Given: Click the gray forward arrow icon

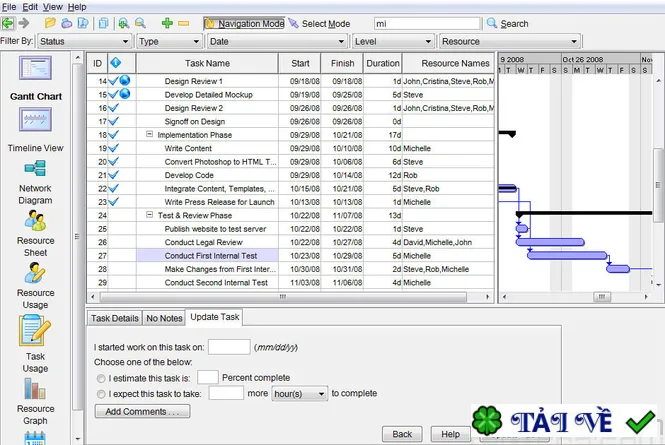Looking at the screenshot, I should click(24, 23).
